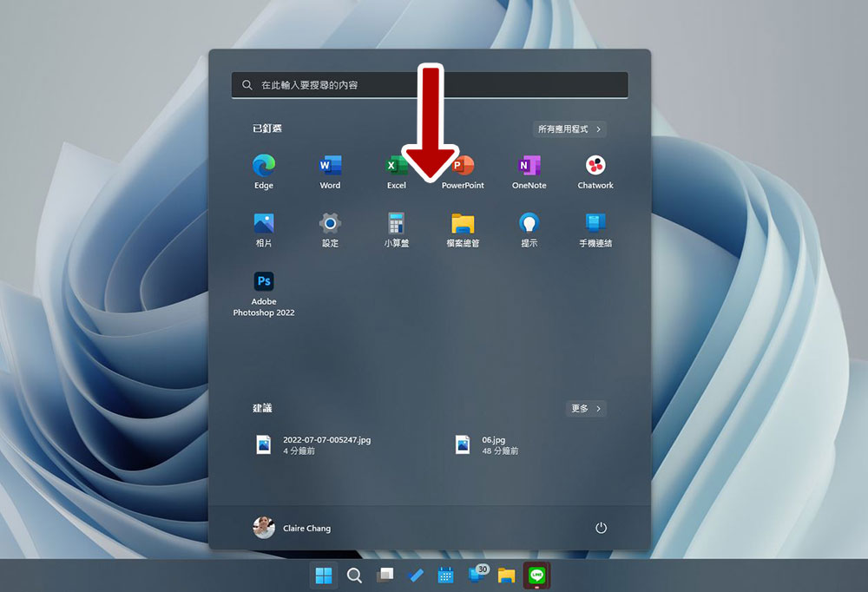Screen dimensions: 868x592
Task: Open the Claire Chang account menu
Action: click(x=293, y=528)
